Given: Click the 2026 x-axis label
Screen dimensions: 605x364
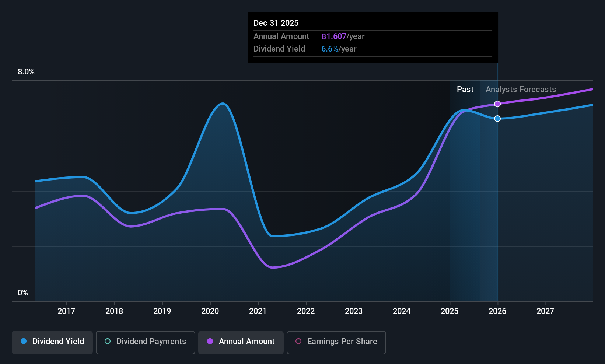Looking at the screenshot, I should coord(497,311).
